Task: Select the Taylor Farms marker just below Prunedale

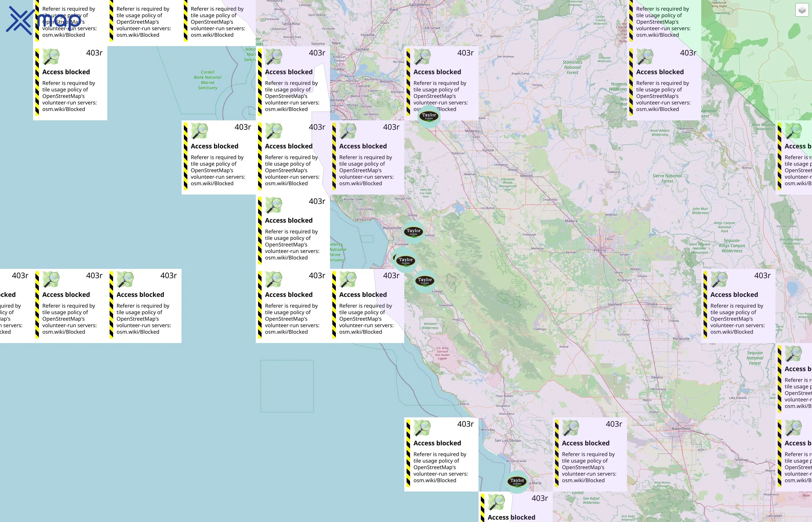Action: tap(406, 261)
